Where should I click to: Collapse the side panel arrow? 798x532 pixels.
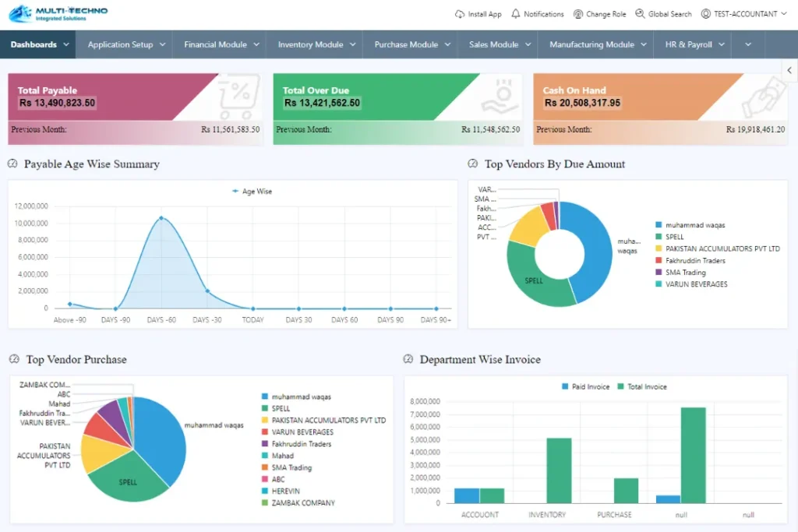789,70
